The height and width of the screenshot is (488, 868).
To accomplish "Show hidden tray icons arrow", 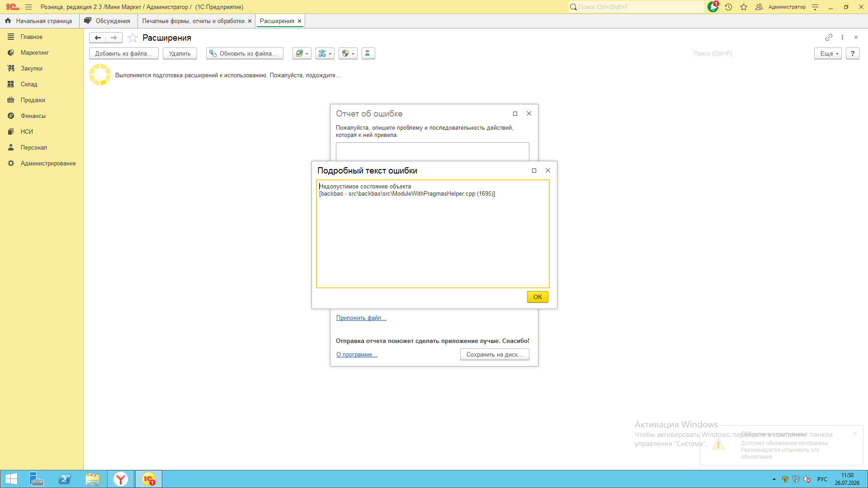I will [774, 479].
